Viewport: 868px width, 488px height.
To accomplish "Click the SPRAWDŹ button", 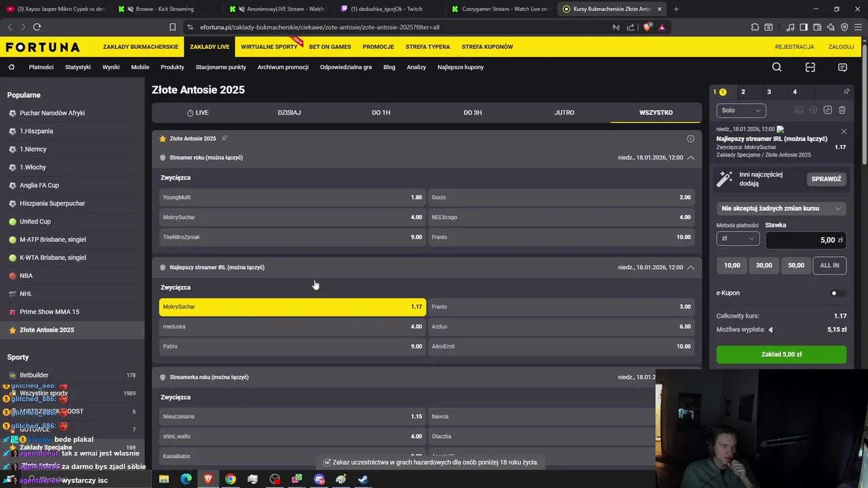I will [x=826, y=179].
